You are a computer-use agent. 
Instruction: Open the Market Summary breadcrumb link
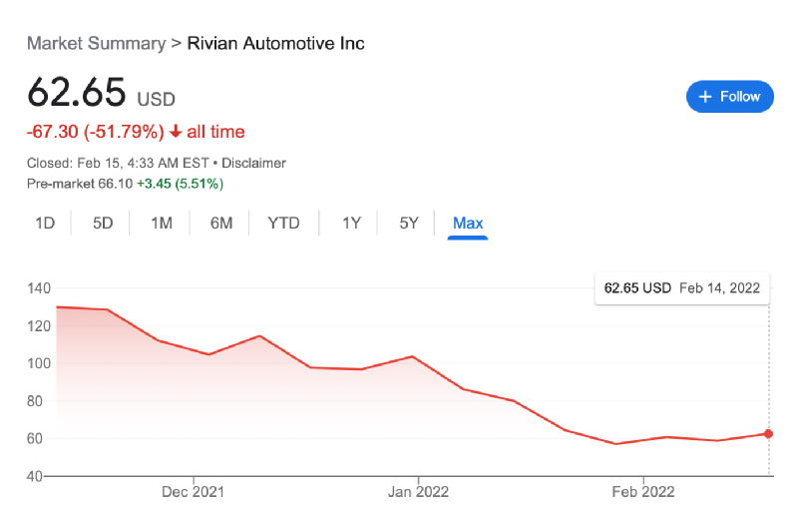pyautogui.click(x=96, y=43)
